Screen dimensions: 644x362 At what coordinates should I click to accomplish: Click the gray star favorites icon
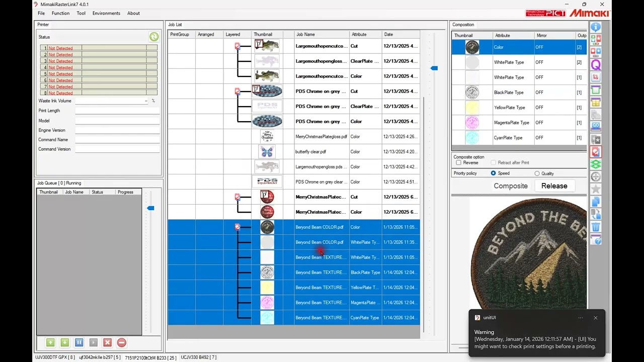click(596, 189)
